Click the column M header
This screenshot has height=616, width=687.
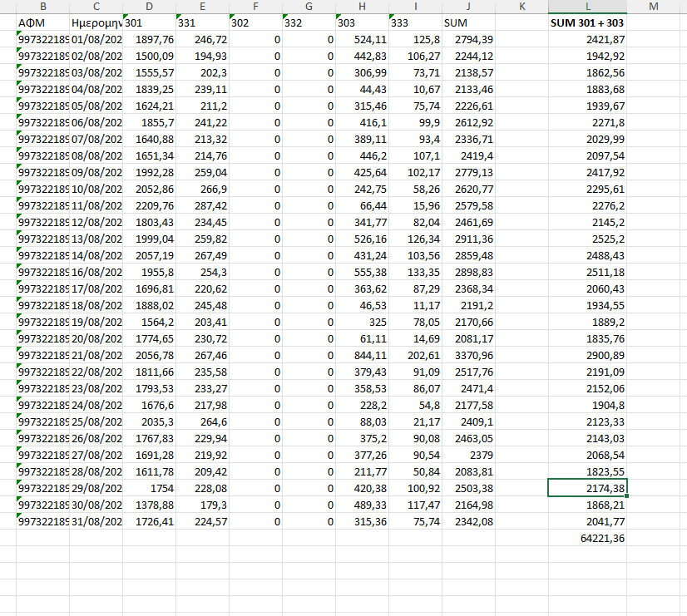click(x=653, y=7)
